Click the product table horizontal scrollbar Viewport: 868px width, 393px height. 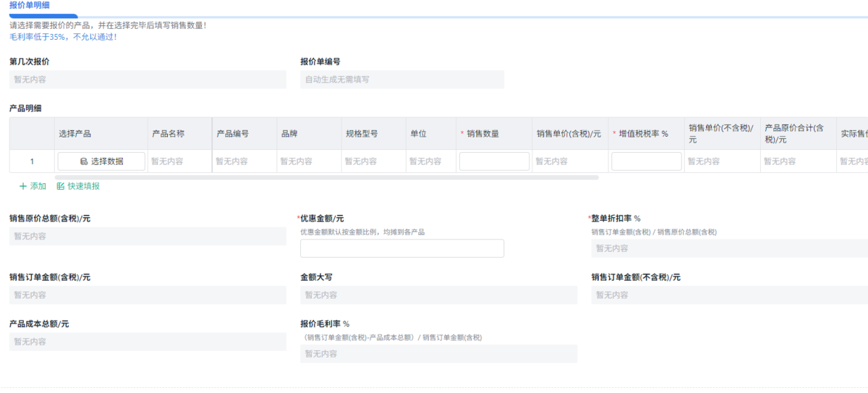pos(325,177)
